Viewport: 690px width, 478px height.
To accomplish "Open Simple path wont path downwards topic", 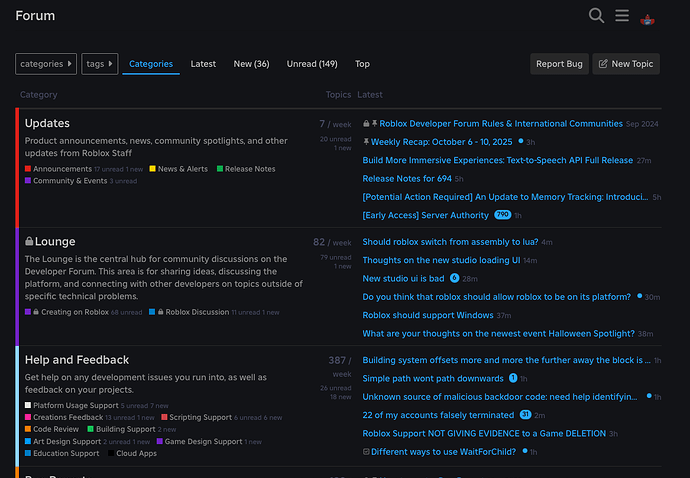I will coord(433,379).
